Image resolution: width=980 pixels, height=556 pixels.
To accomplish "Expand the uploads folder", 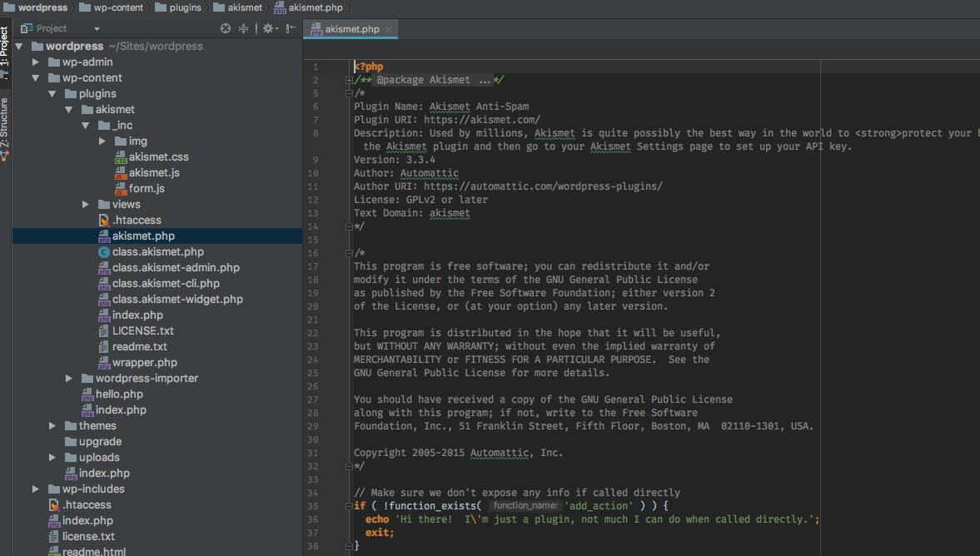I will point(52,457).
